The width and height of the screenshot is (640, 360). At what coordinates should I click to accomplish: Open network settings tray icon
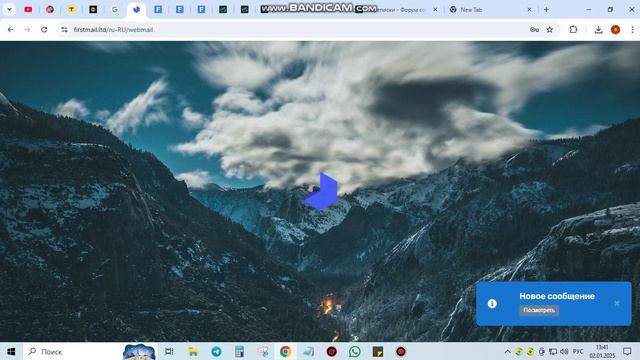pyautogui.click(x=553, y=351)
